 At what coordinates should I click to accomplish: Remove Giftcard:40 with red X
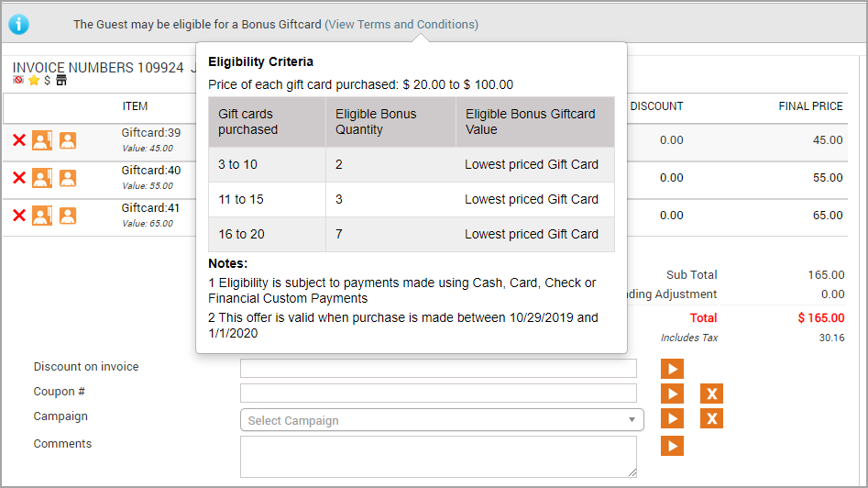coord(19,178)
